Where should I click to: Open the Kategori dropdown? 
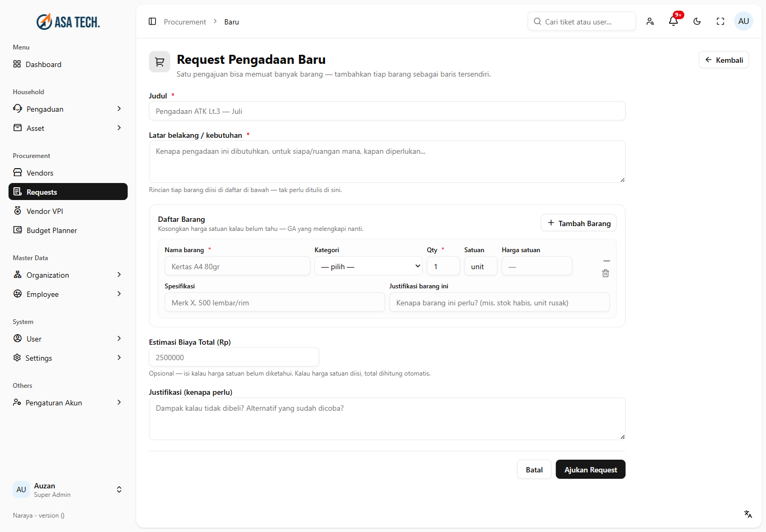pos(369,266)
